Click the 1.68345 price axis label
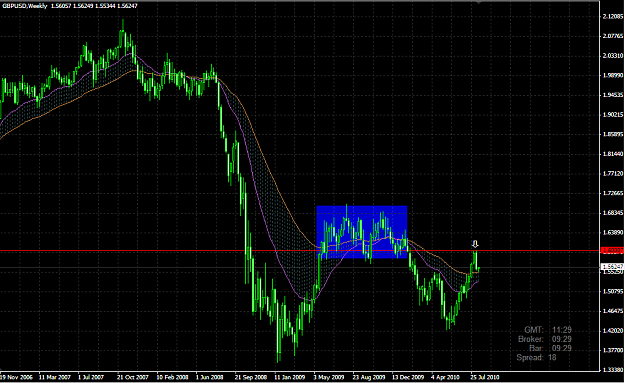Screen dimensions: 625x383 click(613, 213)
